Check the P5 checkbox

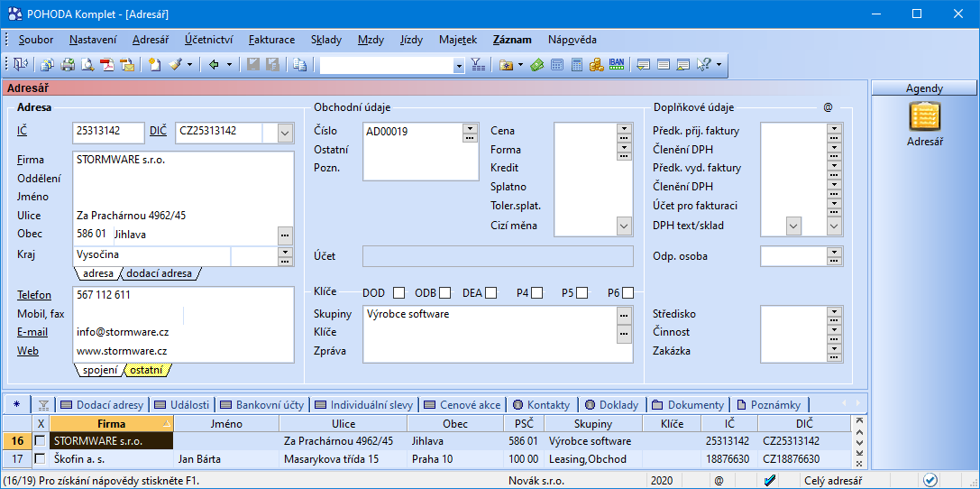click(x=582, y=292)
